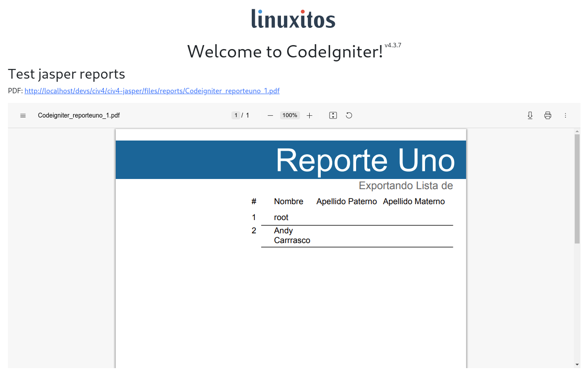This screenshot has height=388, width=588.
Task: Click the v4.3.7 version label
Action: pos(393,45)
